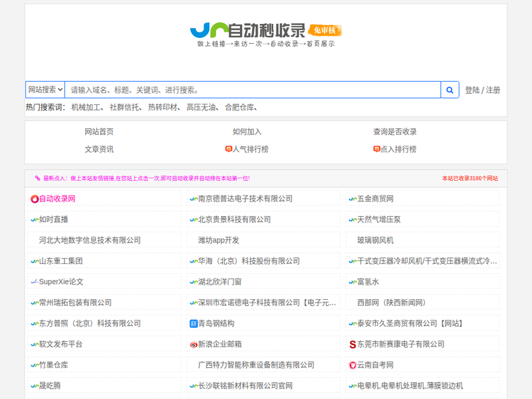Screen dimensions: 532x399
Task: Click the favicon beside 竹墨仓库
Action: click(x=35, y=365)
